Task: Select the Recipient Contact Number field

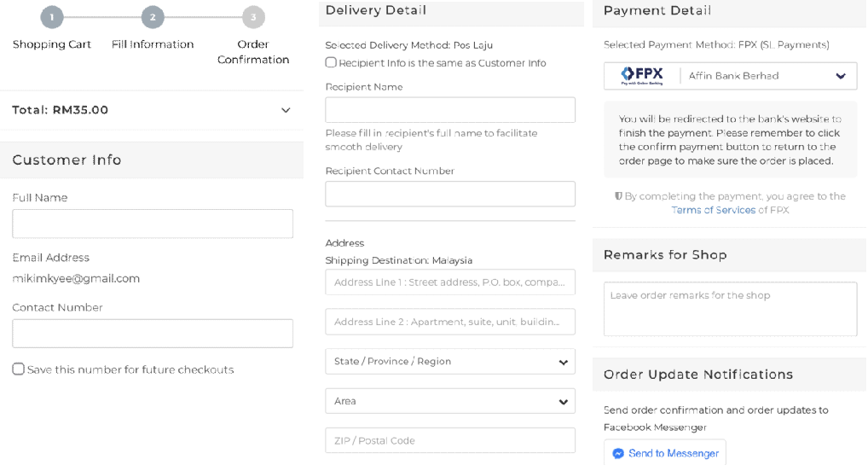Action: 449,194
